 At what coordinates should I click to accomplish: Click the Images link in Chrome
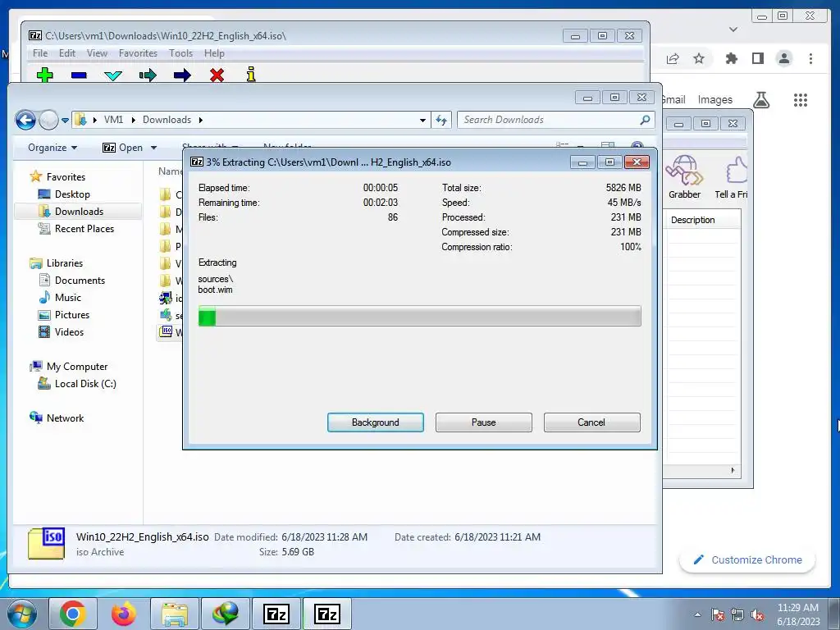tap(714, 99)
